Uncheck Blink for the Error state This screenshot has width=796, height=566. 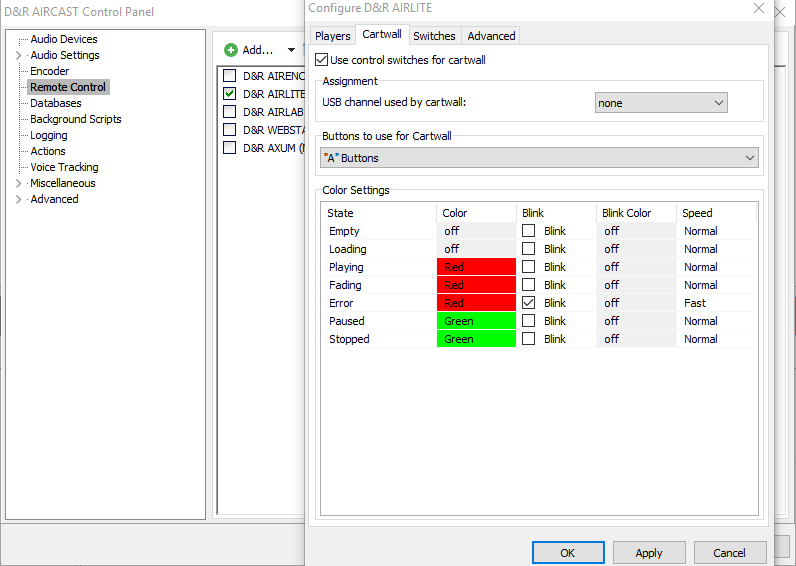(x=528, y=303)
